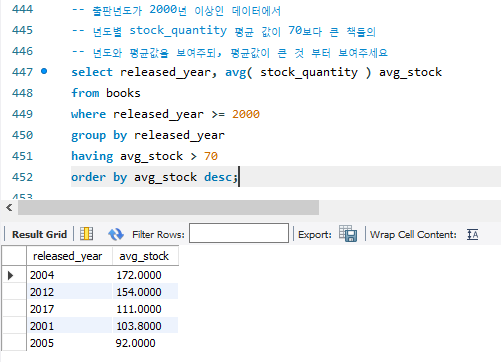
Task: Select cell with released_year 2012
Action: pyautogui.click(x=70, y=292)
